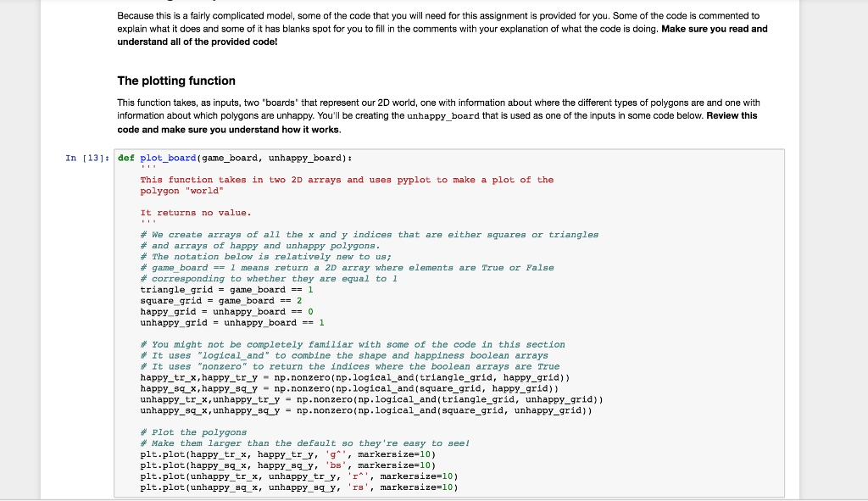Click the plt.plot line with 'rs' marker
Image resolution: width=868 pixels, height=501 pixels.
tap(299, 487)
